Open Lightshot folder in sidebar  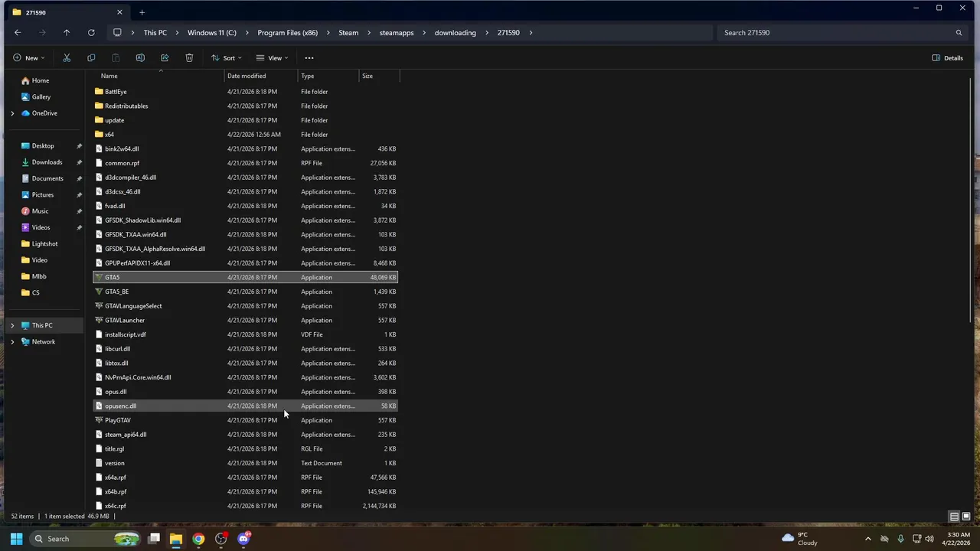pos(46,243)
